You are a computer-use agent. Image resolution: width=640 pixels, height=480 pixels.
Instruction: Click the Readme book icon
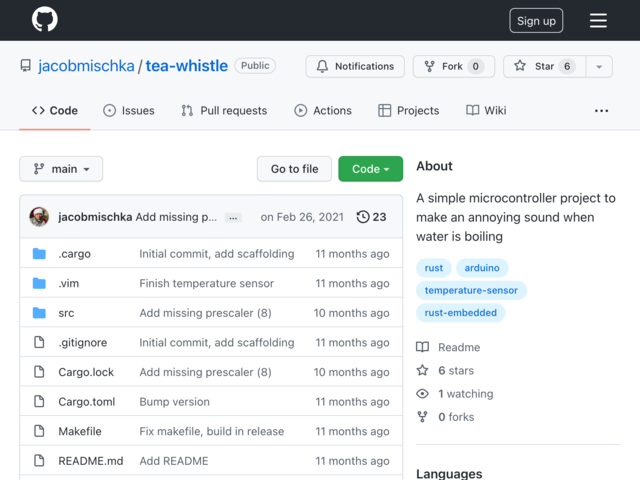point(422,347)
